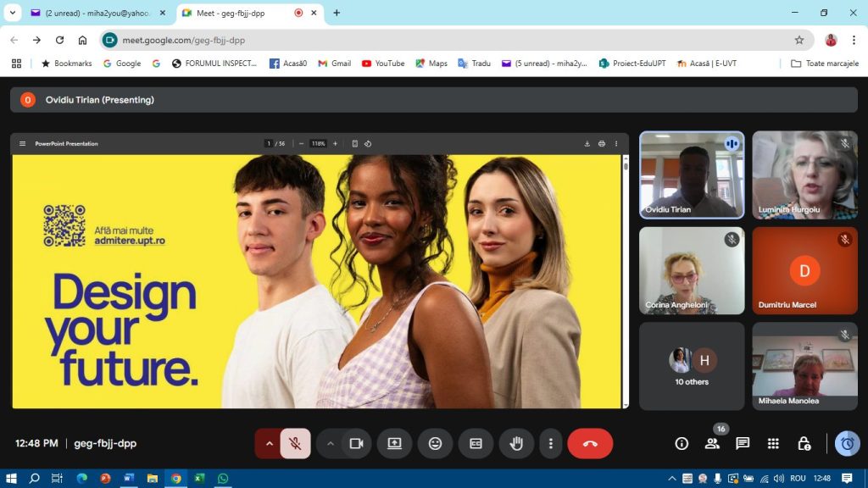Open more options three-dot menu in call bar
The image size is (868, 488).
(551, 443)
